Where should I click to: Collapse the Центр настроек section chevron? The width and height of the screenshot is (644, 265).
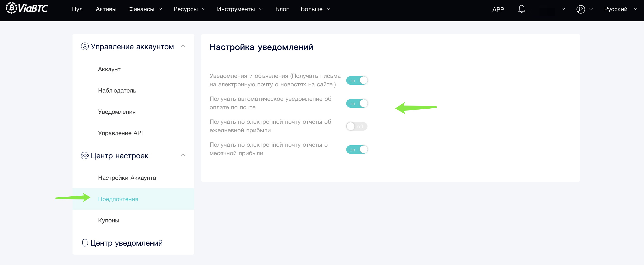click(x=183, y=155)
